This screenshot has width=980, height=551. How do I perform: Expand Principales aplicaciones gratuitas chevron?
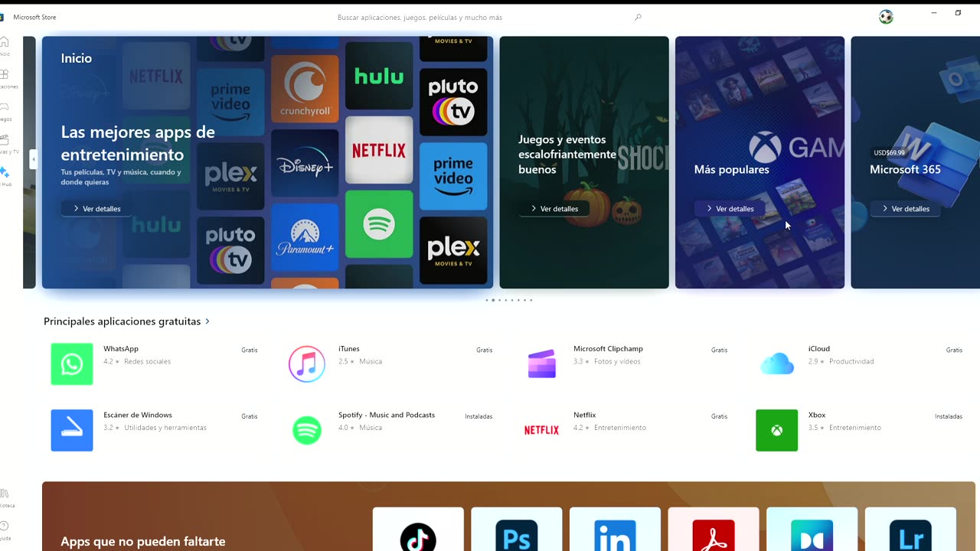pos(207,321)
